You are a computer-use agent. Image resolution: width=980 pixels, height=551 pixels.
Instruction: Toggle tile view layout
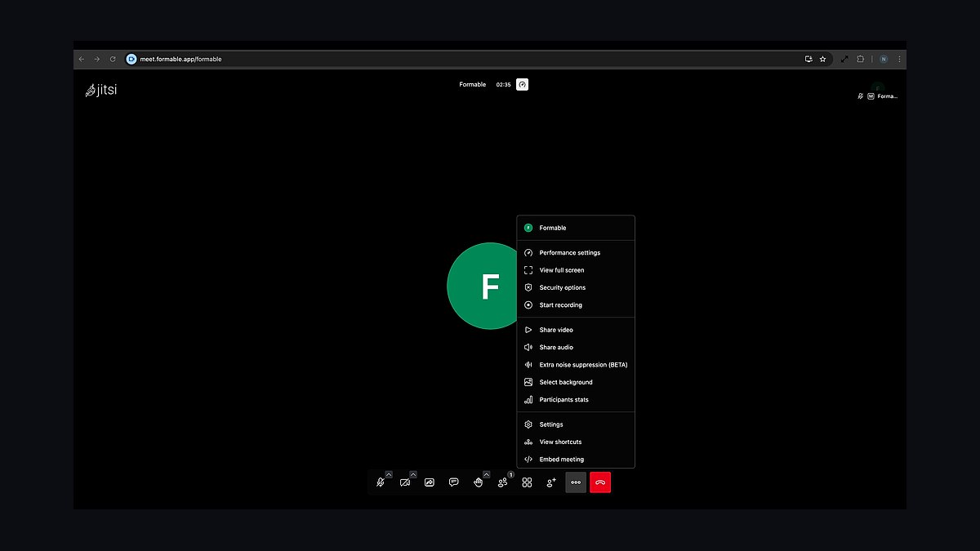[x=527, y=482]
